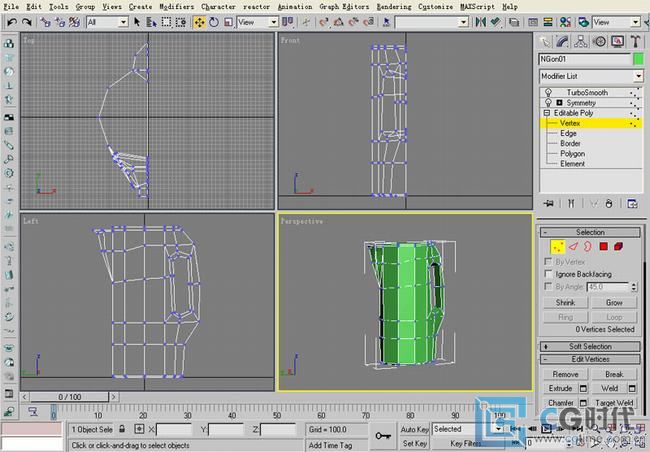
Task: Click the NGon01 object name field
Action: coord(585,59)
